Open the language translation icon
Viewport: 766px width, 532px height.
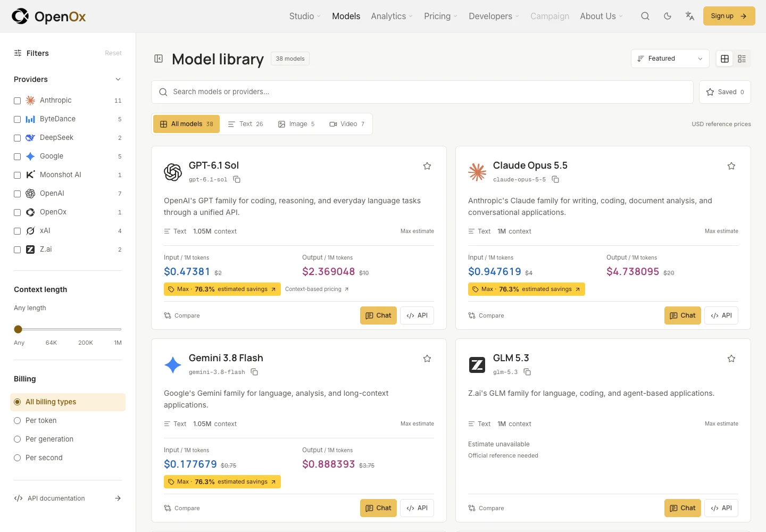[690, 16]
